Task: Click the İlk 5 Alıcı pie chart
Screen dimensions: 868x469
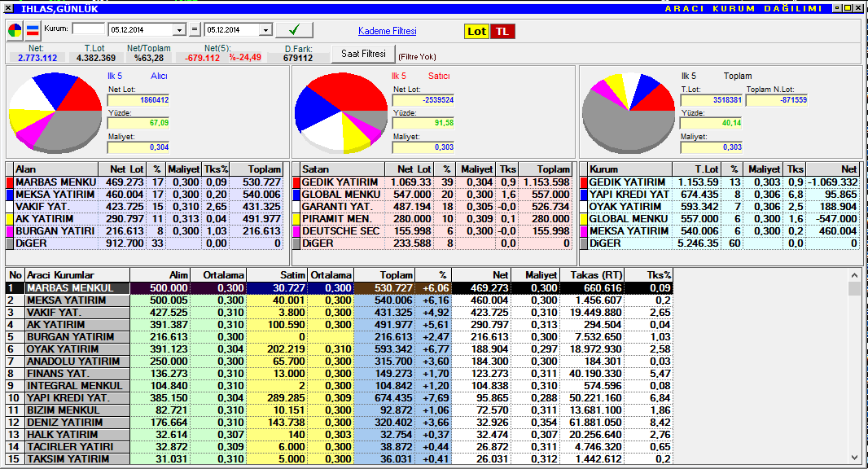Action: coord(54,112)
